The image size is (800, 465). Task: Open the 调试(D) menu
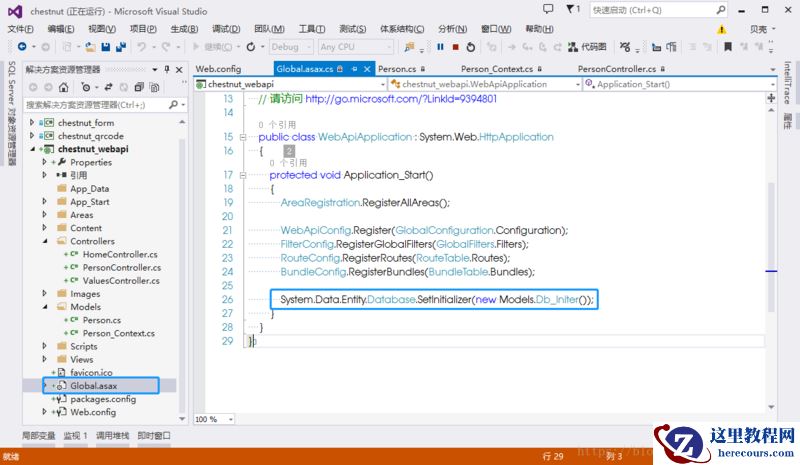click(226, 29)
